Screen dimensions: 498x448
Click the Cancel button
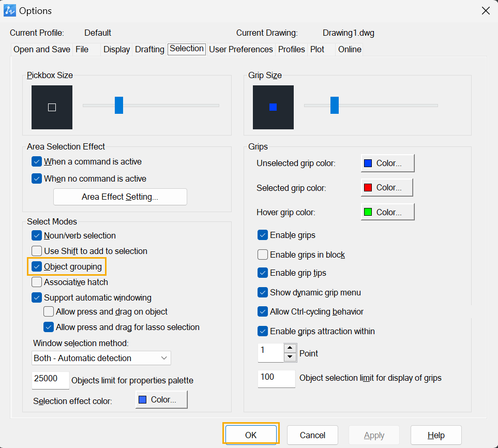[312, 435]
